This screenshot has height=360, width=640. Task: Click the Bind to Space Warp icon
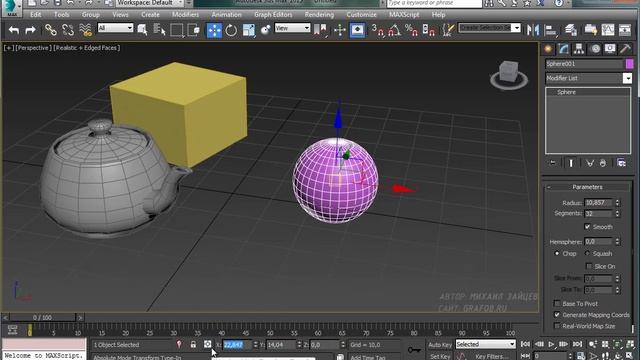[x=85, y=30]
